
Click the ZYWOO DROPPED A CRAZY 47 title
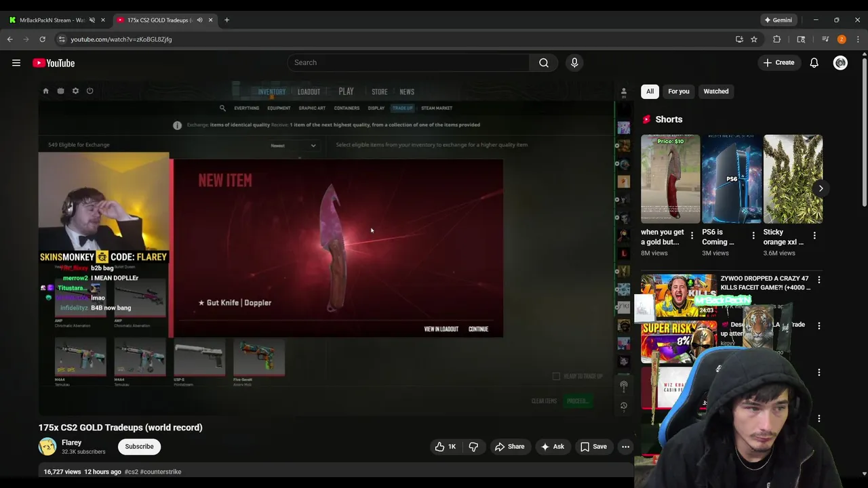(765, 283)
